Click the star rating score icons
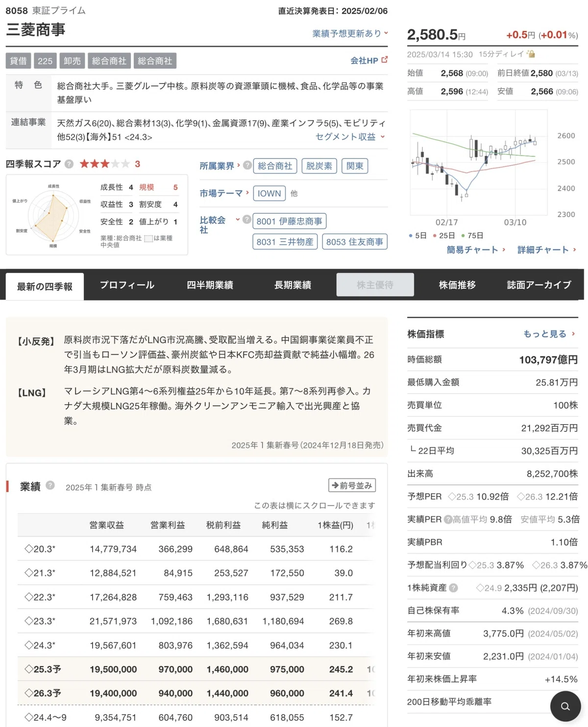This screenshot has width=588, height=727. tap(104, 164)
